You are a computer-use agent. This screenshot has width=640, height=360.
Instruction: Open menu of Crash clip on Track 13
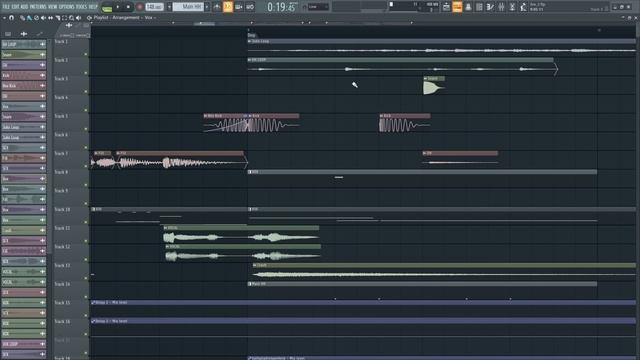click(255, 265)
